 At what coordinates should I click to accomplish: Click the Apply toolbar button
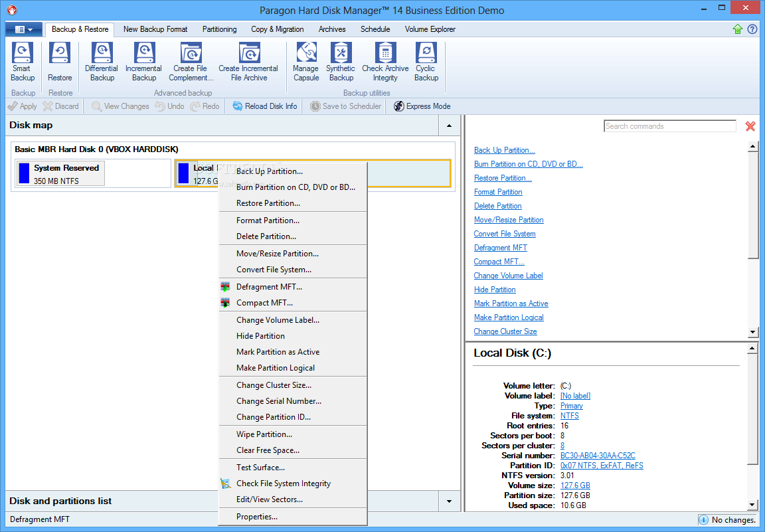click(x=23, y=106)
